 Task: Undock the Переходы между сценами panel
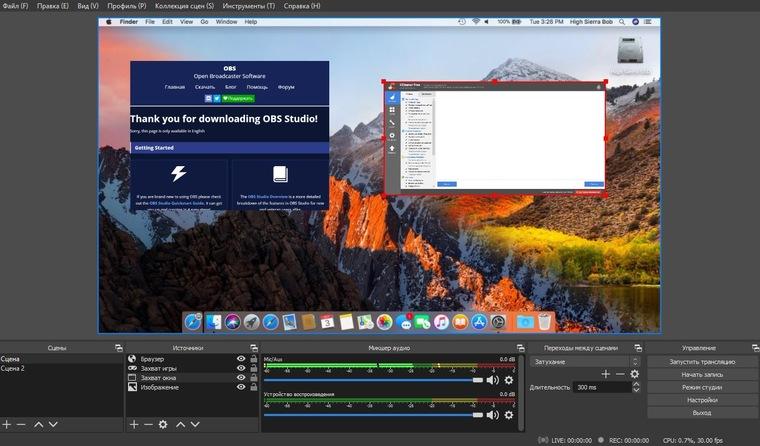(x=638, y=348)
